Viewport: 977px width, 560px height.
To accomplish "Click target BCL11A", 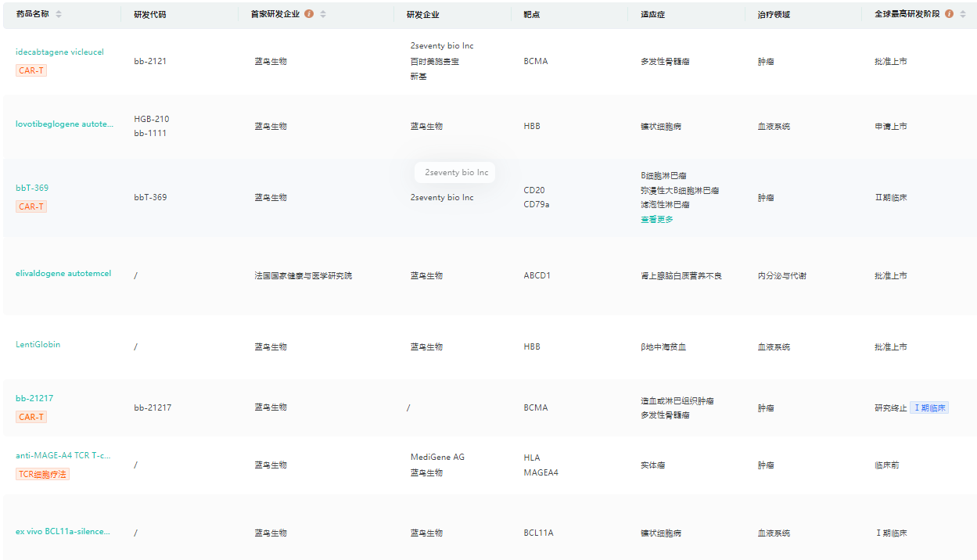I will 538,533.
